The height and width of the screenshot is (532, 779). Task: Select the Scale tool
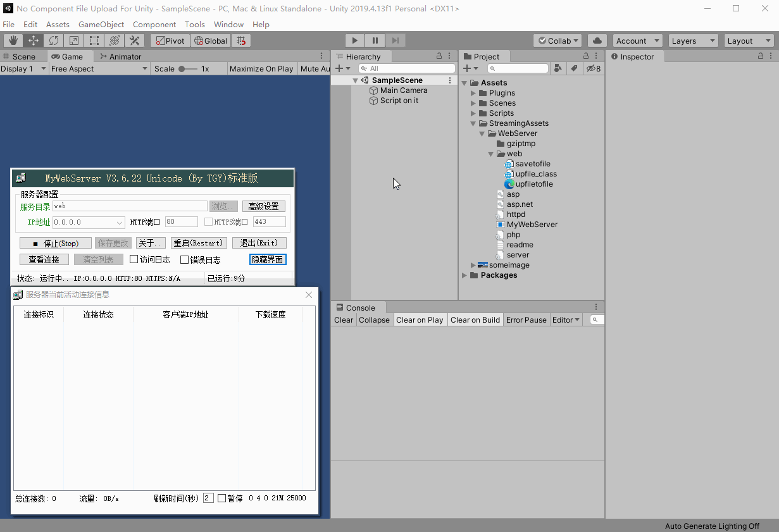click(x=74, y=40)
